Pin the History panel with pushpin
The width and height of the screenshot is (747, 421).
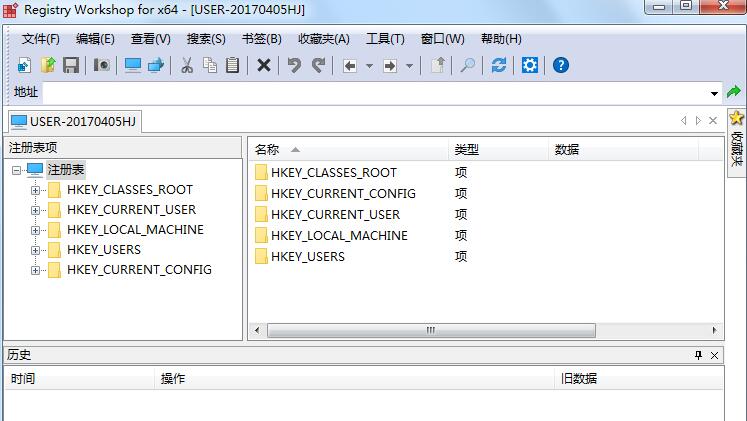tap(698, 355)
